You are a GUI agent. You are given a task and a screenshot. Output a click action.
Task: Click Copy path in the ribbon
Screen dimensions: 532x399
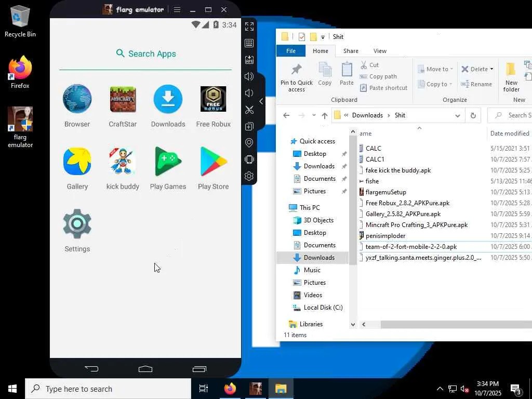point(378,76)
